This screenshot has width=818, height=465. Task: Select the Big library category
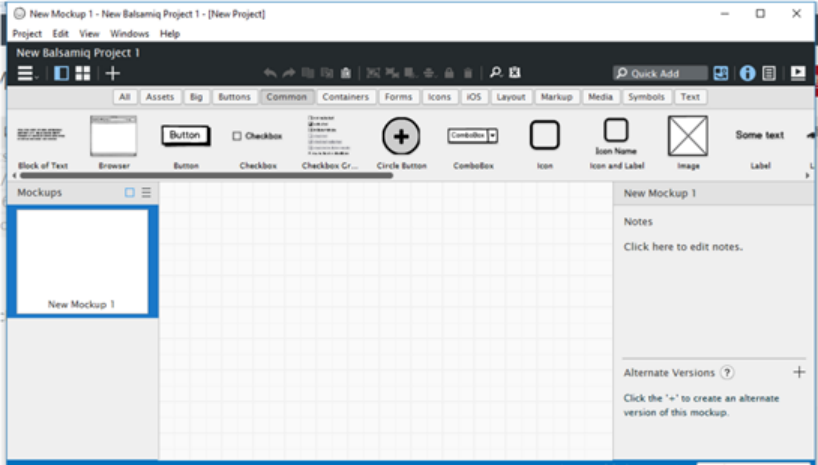(x=196, y=97)
